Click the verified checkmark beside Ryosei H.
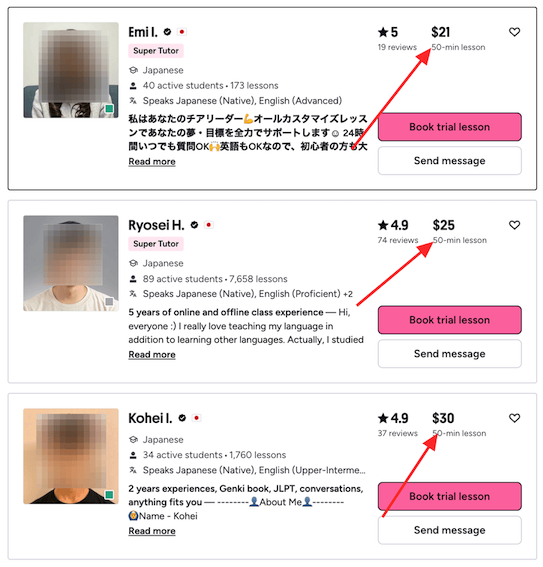Screen dimensions: 543x567 (x=194, y=225)
